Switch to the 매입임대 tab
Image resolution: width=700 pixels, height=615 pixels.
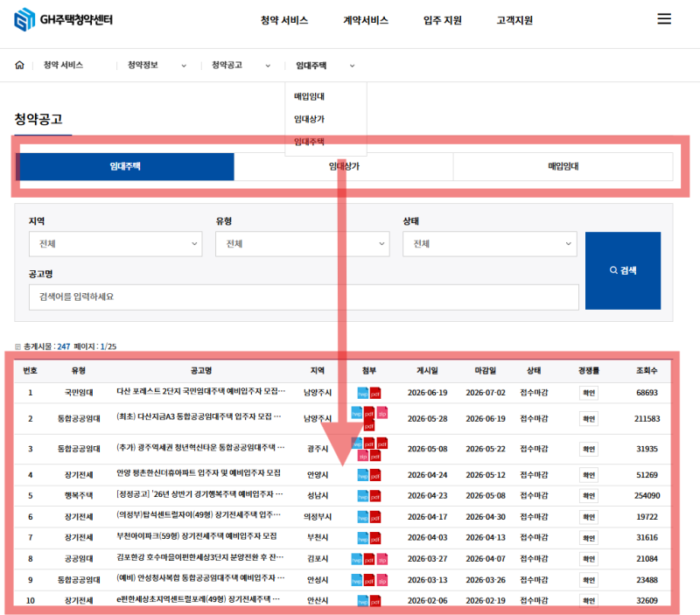coord(563,166)
